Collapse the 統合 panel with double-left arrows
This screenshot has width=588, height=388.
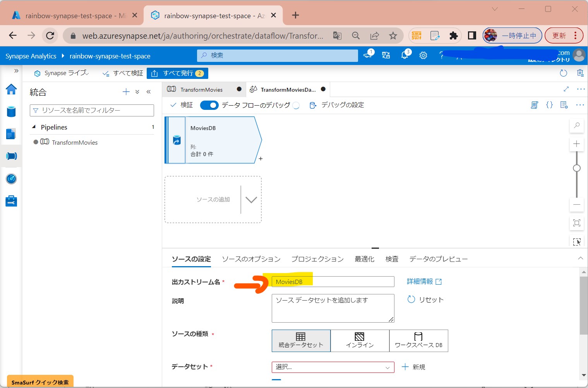coord(149,92)
